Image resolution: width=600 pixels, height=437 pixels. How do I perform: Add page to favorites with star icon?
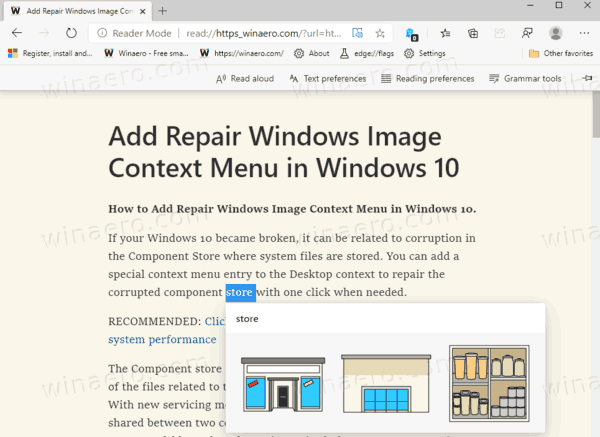click(x=380, y=34)
